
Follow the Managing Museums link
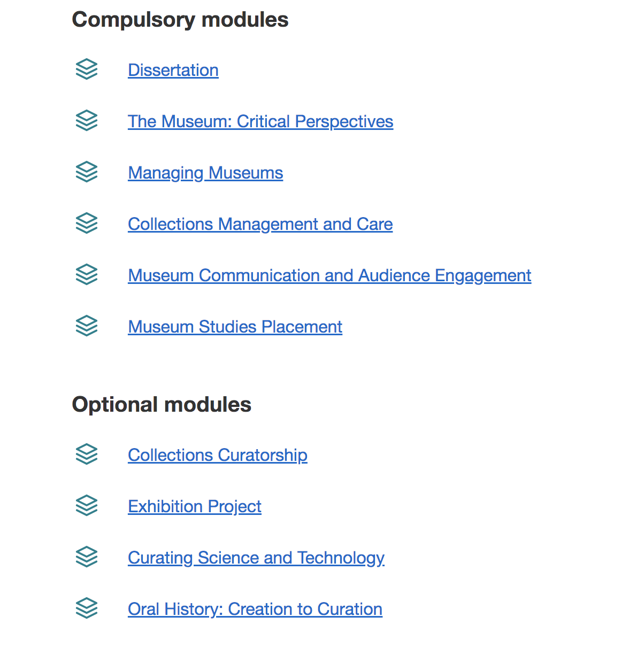coord(205,173)
